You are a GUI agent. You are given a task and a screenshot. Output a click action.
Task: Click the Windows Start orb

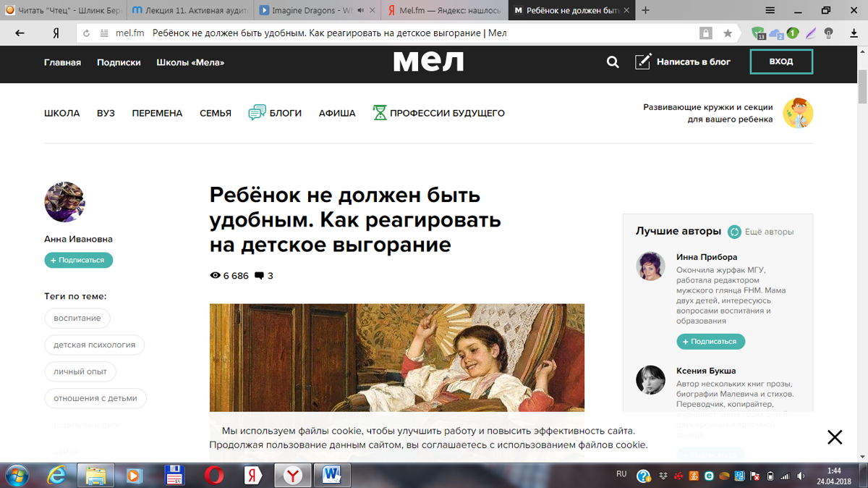point(16,476)
